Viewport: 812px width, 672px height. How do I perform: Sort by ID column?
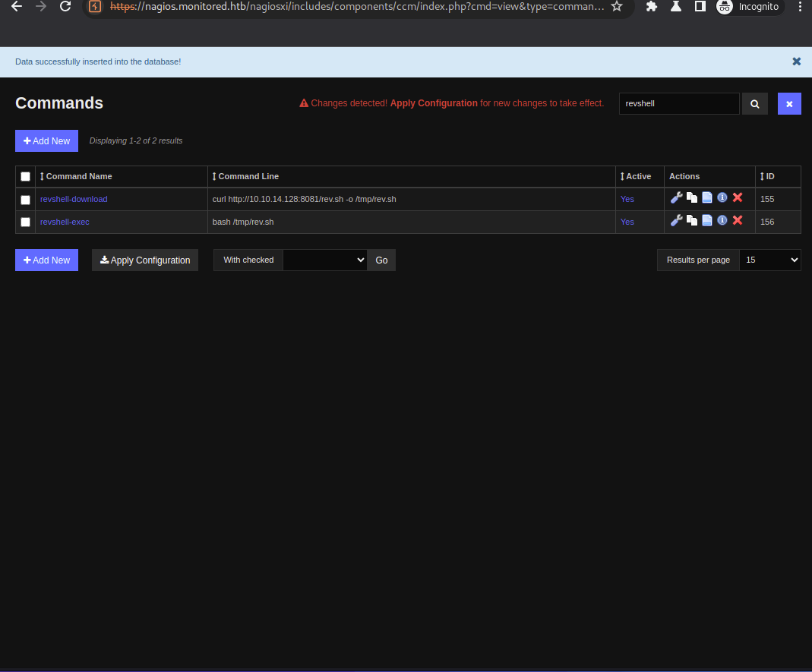point(767,176)
